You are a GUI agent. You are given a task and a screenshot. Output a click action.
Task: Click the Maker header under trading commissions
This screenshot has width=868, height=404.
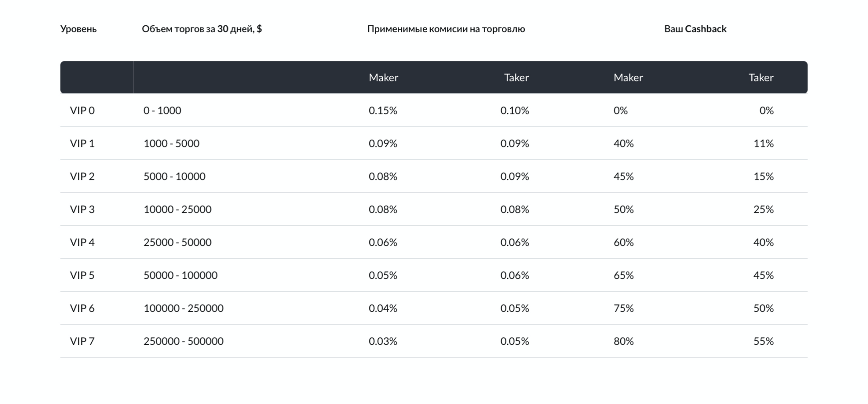pos(383,78)
